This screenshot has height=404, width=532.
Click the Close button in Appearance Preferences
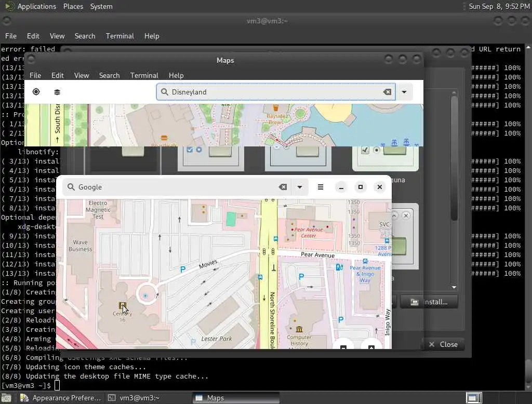coord(443,344)
